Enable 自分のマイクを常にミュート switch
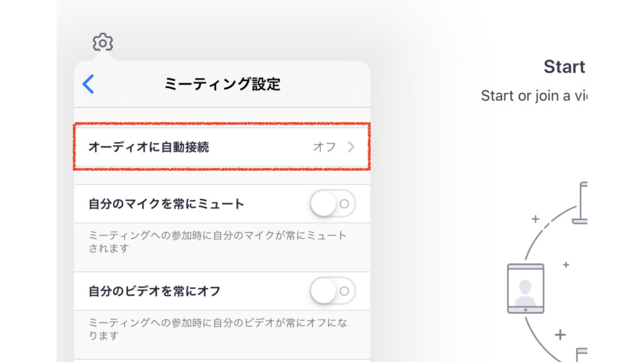 (x=333, y=204)
